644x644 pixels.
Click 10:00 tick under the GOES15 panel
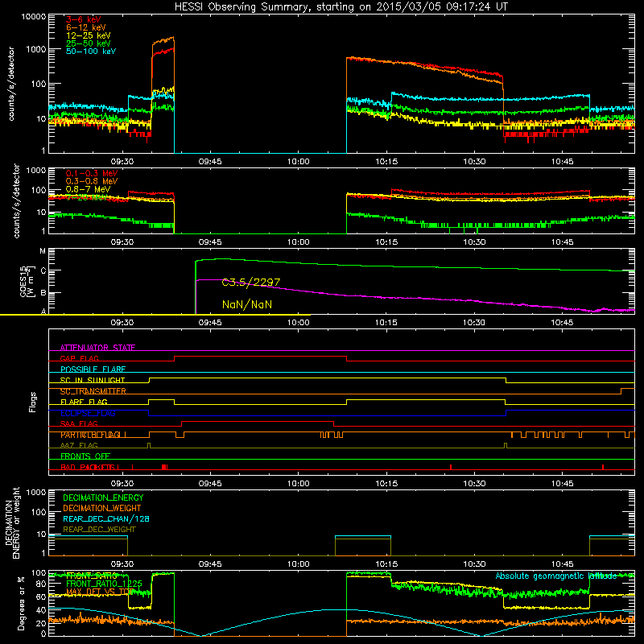[x=298, y=323]
